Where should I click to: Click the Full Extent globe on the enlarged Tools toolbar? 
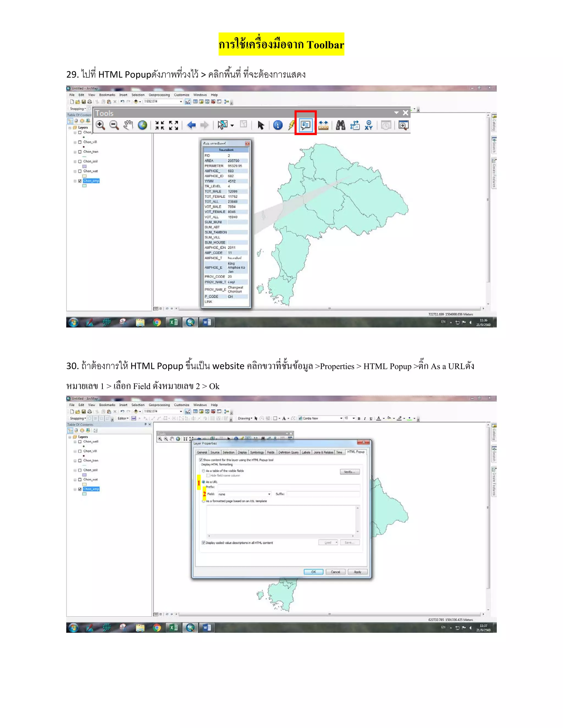tap(142, 125)
